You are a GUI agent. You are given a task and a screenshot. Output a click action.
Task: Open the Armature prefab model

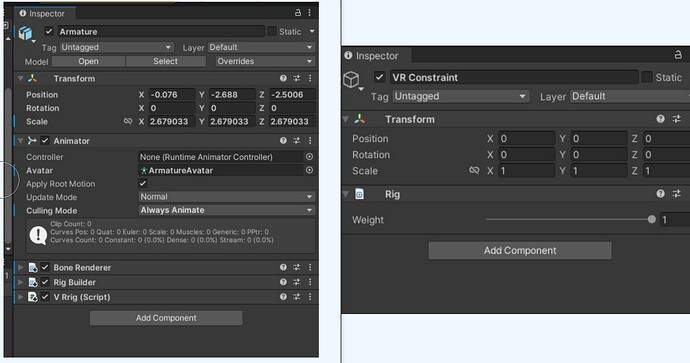[x=88, y=61]
